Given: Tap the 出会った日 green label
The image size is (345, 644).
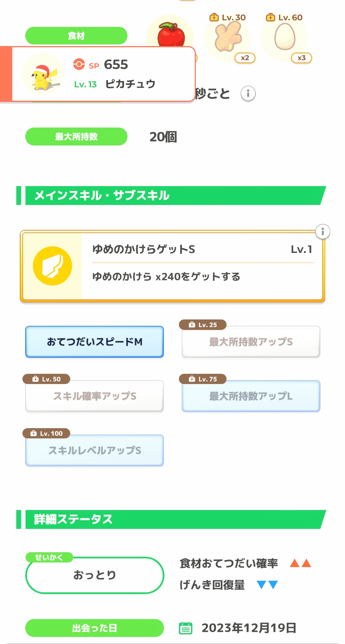Looking at the screenshot, I should (94, 628).
